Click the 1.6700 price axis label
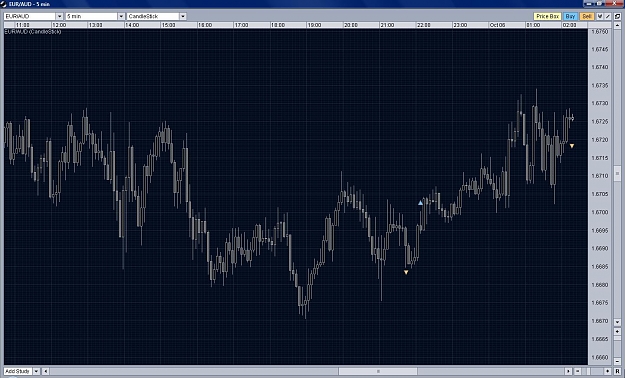 pos(600,212)
